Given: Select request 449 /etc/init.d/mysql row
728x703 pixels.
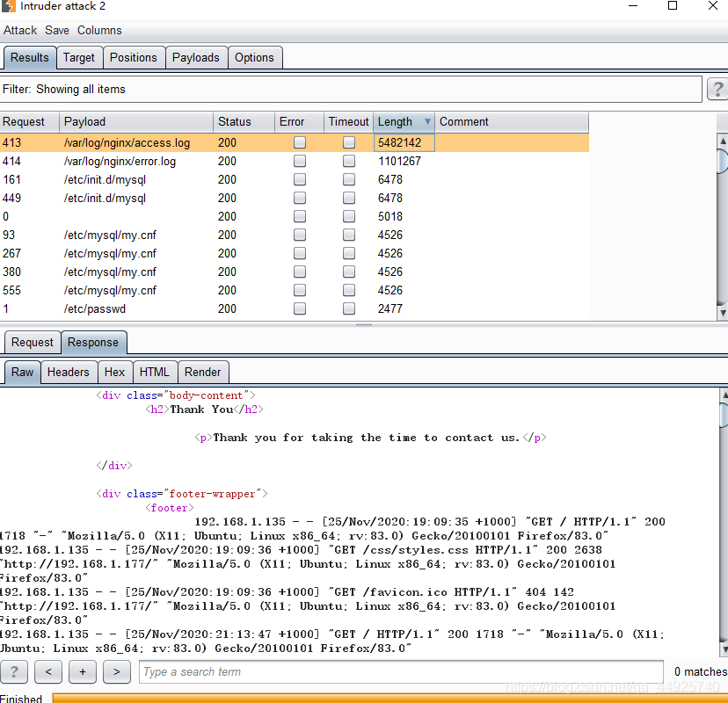Looking at the screenshot, I should [x=295, y=198].
